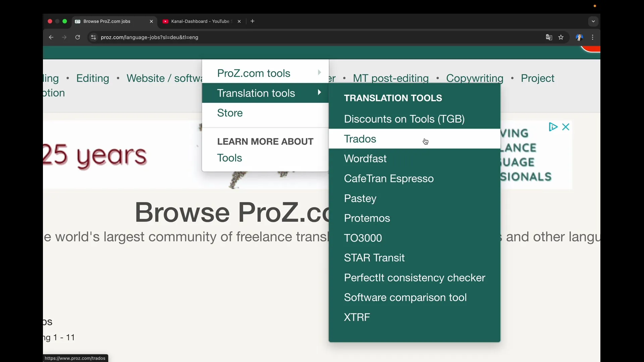Choose CafeTran Espresso in the menu
This screenshot has height=362, width=644.
389,179
